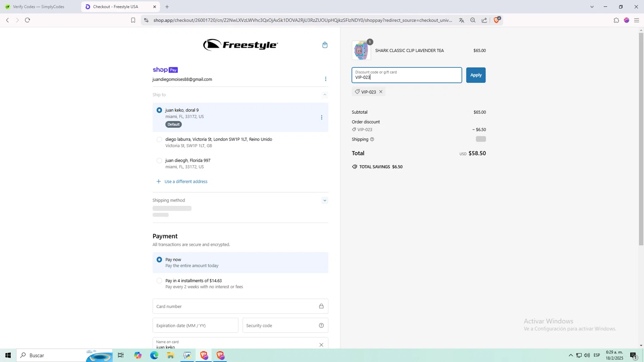Viewport: 644px width, 362px height.
Task: Select juan dieogh, Florida 997 address
Action: (159, 160)
